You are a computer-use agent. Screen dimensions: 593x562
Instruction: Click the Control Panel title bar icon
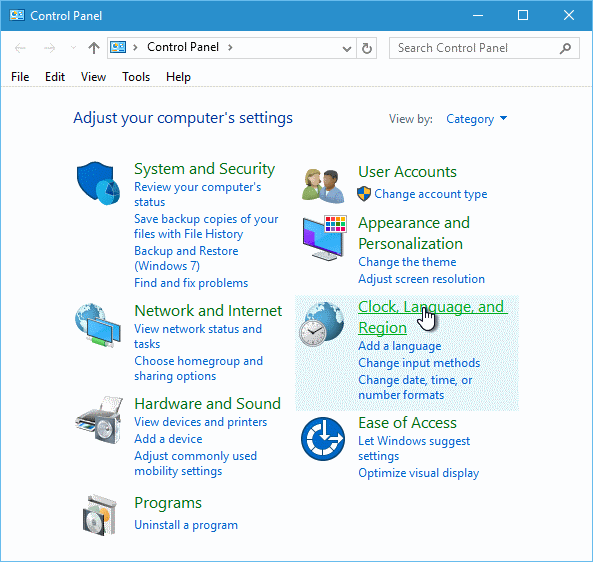coord(17,15)
